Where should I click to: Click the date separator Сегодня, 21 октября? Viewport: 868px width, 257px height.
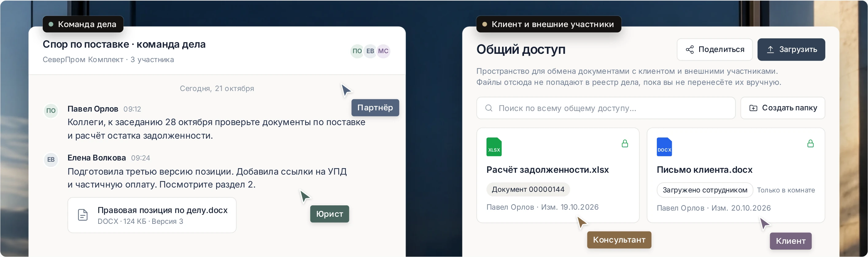(217, 88)
